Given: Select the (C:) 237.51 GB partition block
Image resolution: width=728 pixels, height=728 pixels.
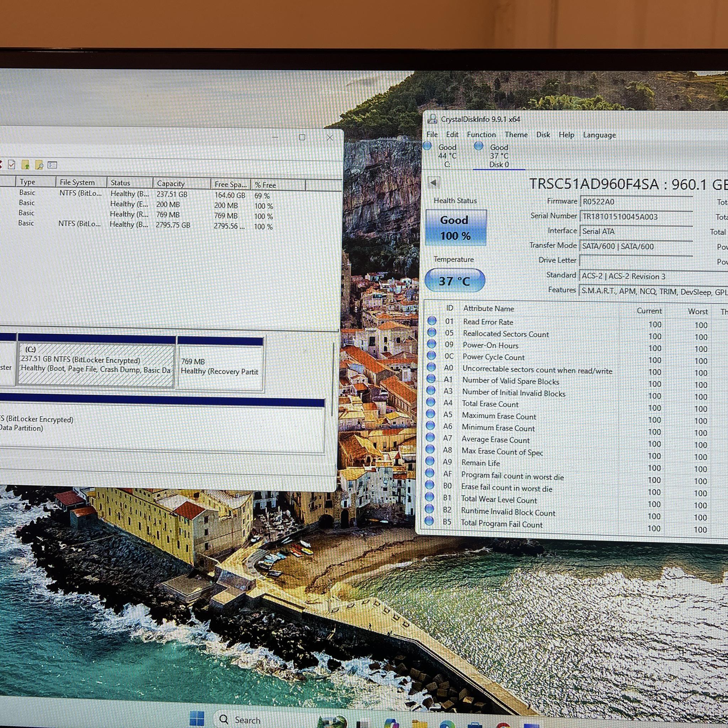Looking at the screenshot, I should tap(96, 360).
